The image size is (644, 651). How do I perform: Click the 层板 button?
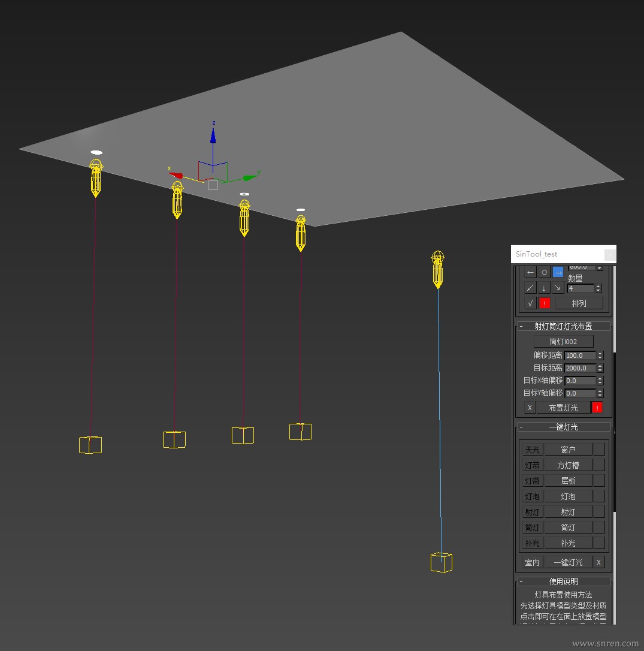pyautogui.click(x=568, y=481)
